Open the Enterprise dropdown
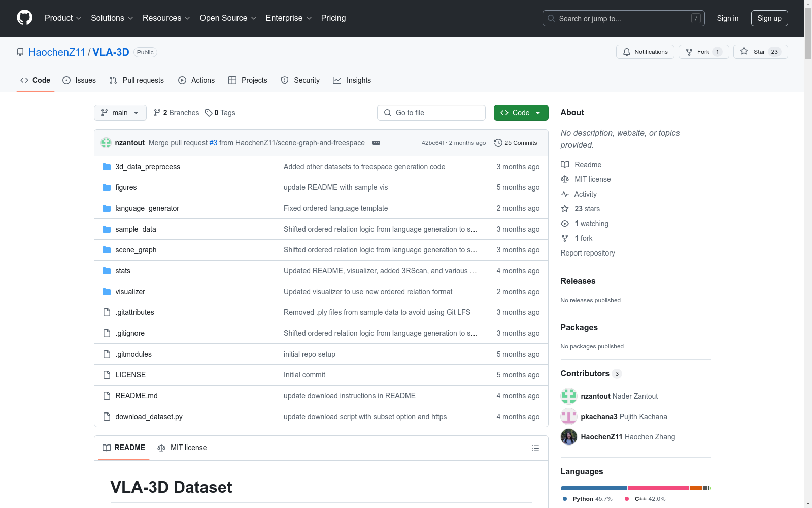 (289, 18)
